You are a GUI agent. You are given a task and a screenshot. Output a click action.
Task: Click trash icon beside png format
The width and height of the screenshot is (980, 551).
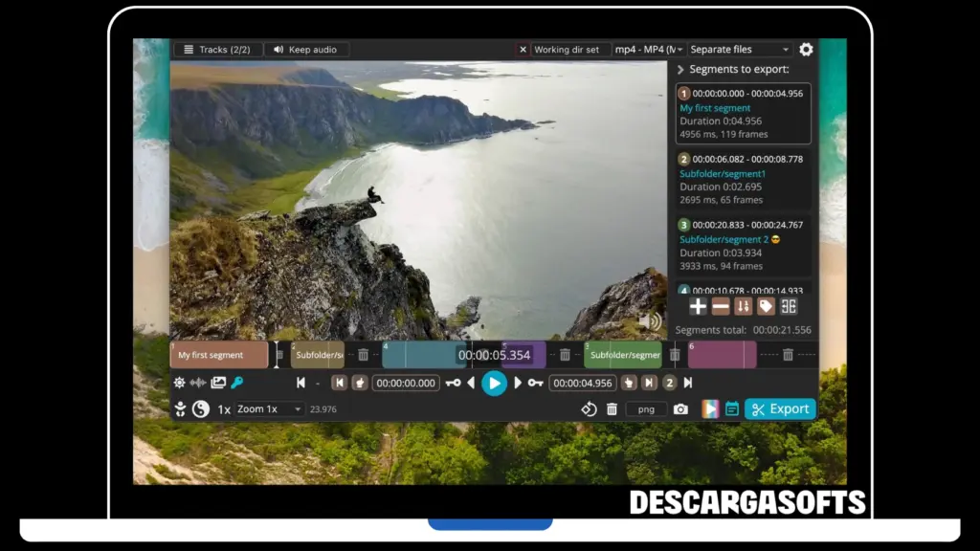tap(612, 409)
